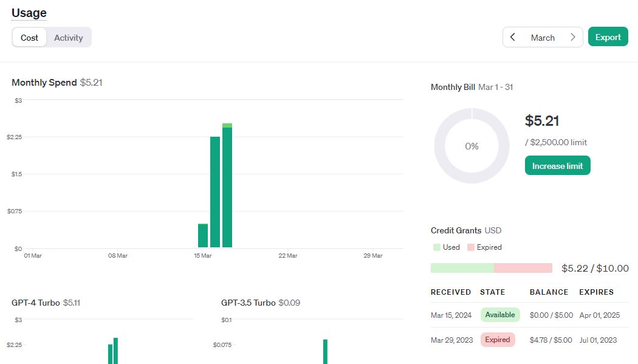
Task: Click the Export button
Action: click(x=608, y=36)
